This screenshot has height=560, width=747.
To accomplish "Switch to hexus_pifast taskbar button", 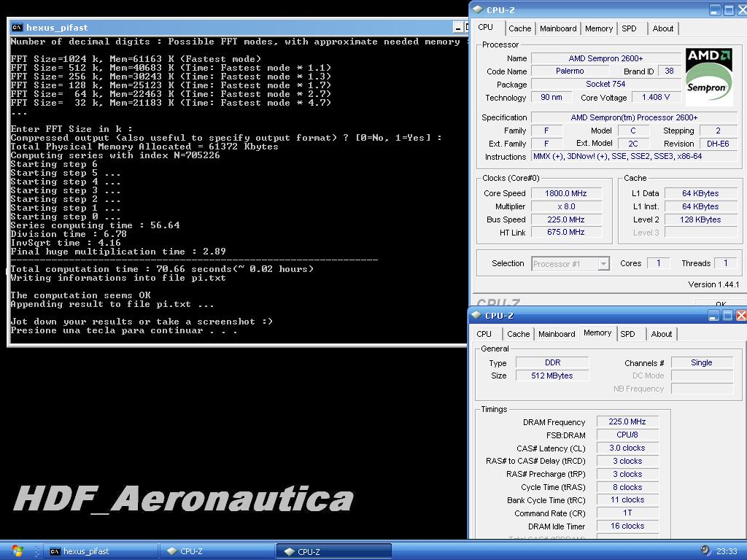I will coord(101,551).
